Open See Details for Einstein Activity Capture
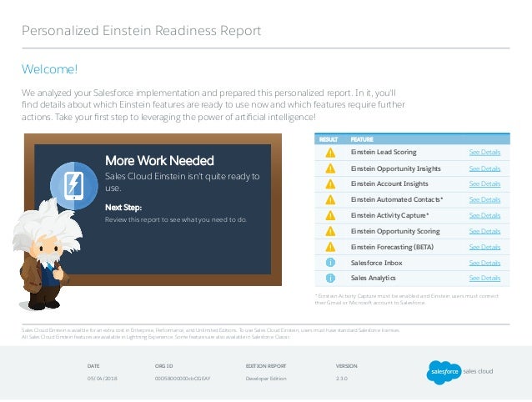 pyautogui.click(x=484, y=215)
